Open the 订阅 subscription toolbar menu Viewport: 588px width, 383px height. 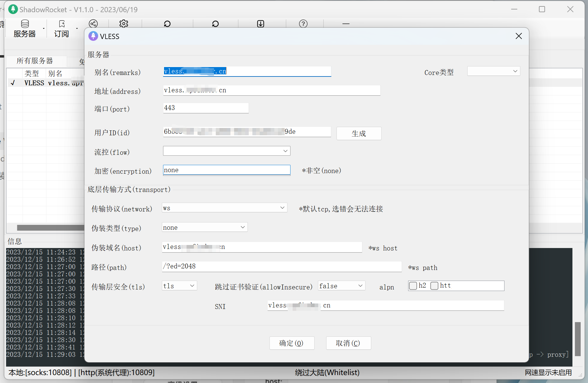coord(62,29)
